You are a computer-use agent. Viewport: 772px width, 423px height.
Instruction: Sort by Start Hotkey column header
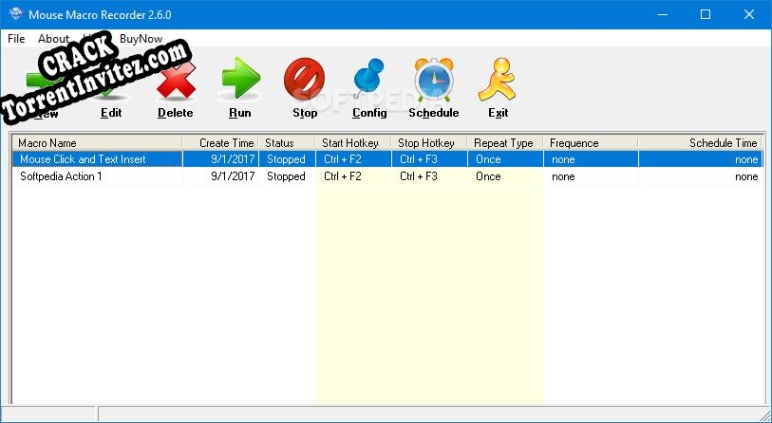pyautogui.click(x=353, y=143)
